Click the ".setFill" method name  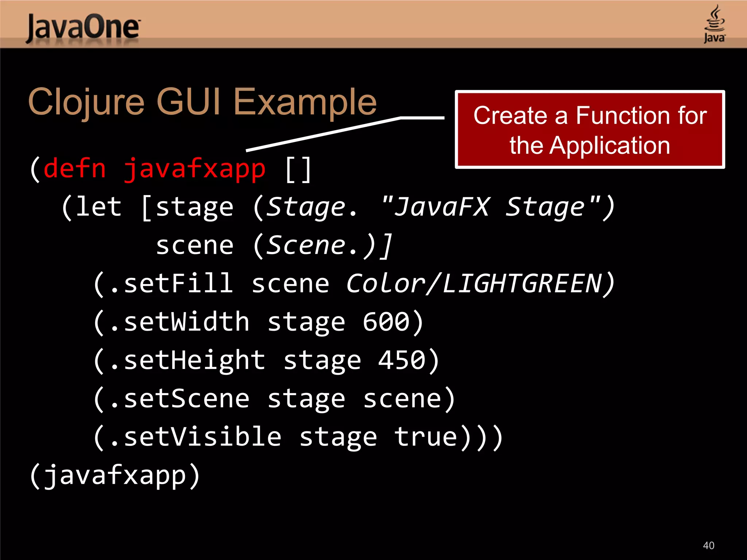tap(171, 284)
